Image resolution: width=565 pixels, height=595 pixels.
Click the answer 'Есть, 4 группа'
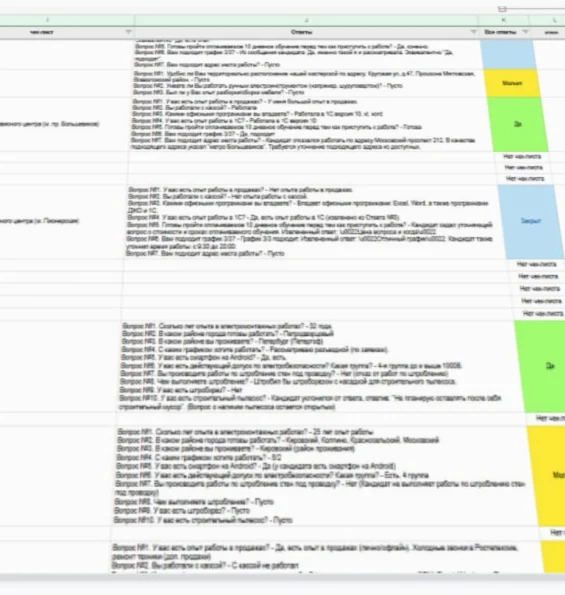click(x=406, y=475)
